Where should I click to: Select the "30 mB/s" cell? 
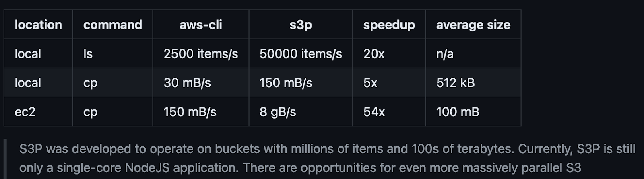[187, 83]
